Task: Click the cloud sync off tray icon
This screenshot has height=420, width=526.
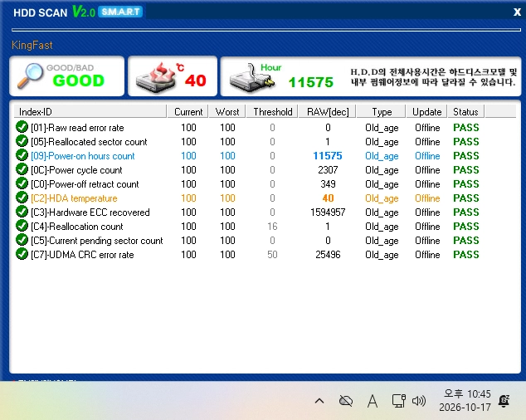Action: coord(346,401)
